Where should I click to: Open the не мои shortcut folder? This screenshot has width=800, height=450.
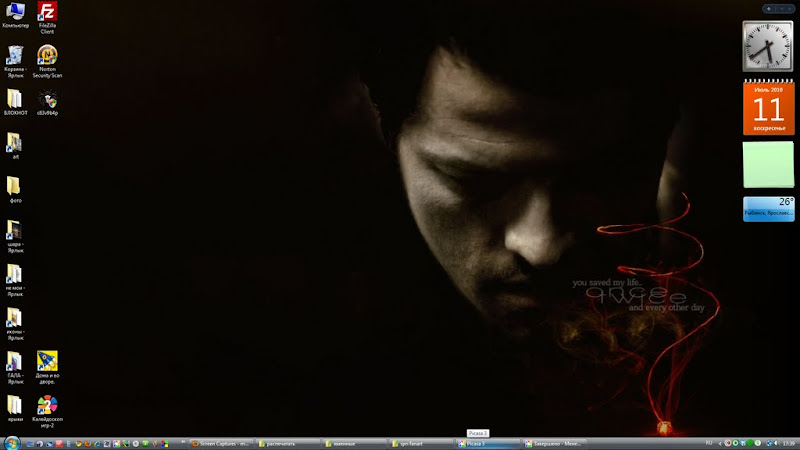[x=15, y=280]
